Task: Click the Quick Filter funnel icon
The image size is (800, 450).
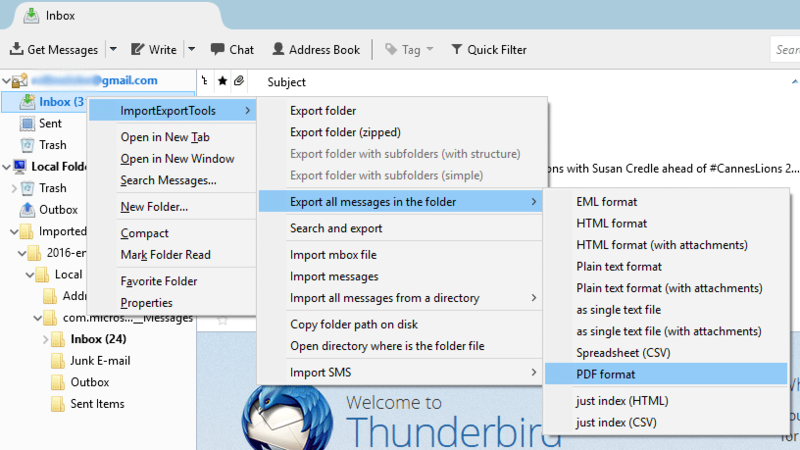Action: click(457, 49)
